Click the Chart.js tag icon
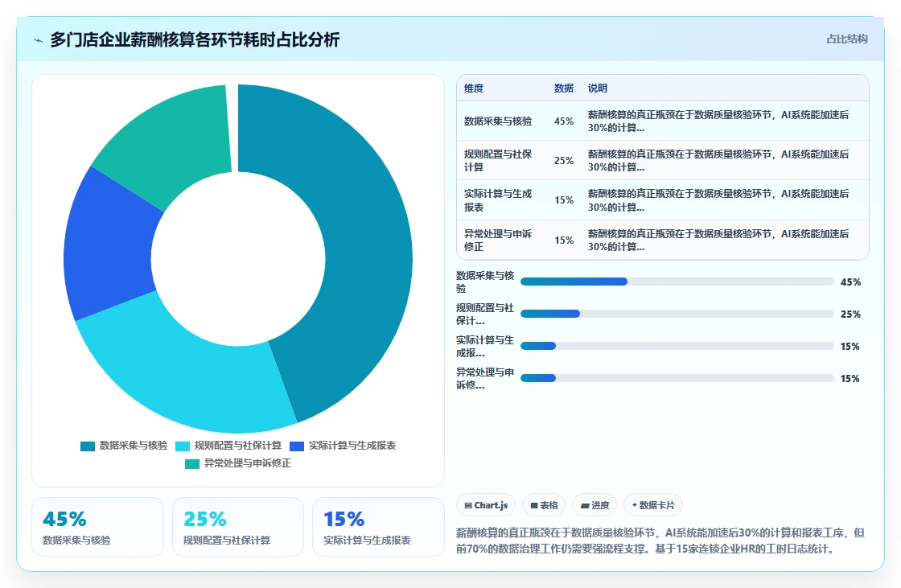The height and width of the screenshot is (588, 901). point(467,505)
